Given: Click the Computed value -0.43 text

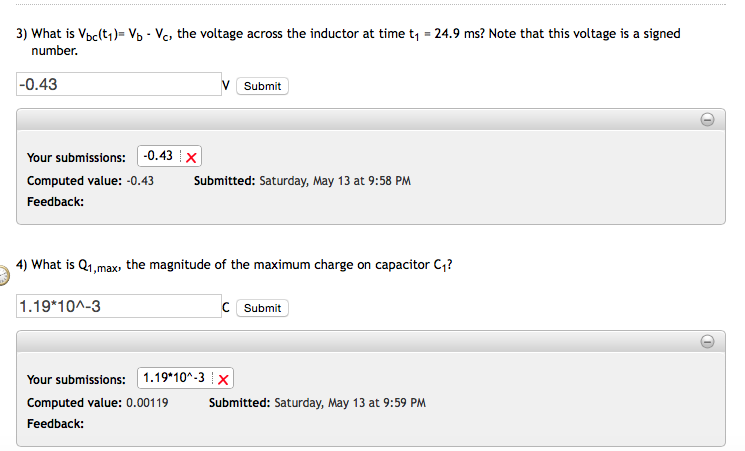Looking at the screenshot, I should (x=90, y=181).
